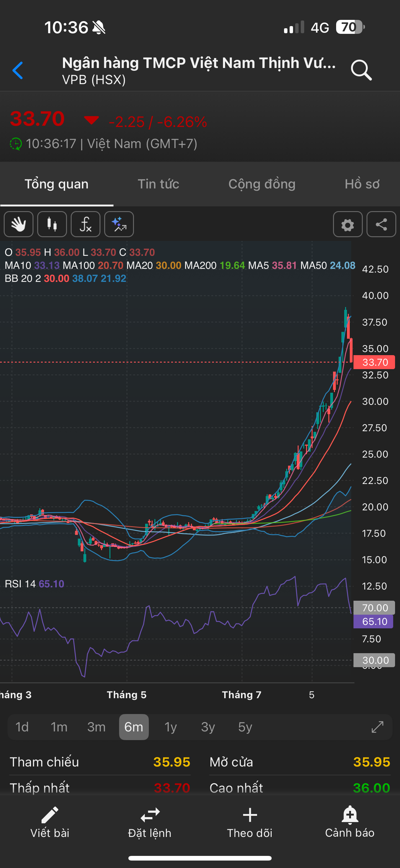400x868 pixels.
Task: Share the chart with the share icon
Action: pyautogui.click(x=381, y=224)
